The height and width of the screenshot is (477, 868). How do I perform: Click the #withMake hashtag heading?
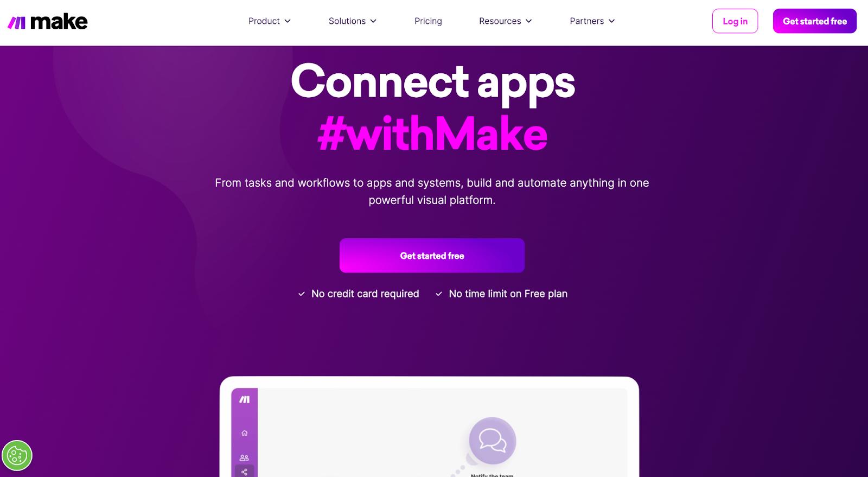point(432,133)
